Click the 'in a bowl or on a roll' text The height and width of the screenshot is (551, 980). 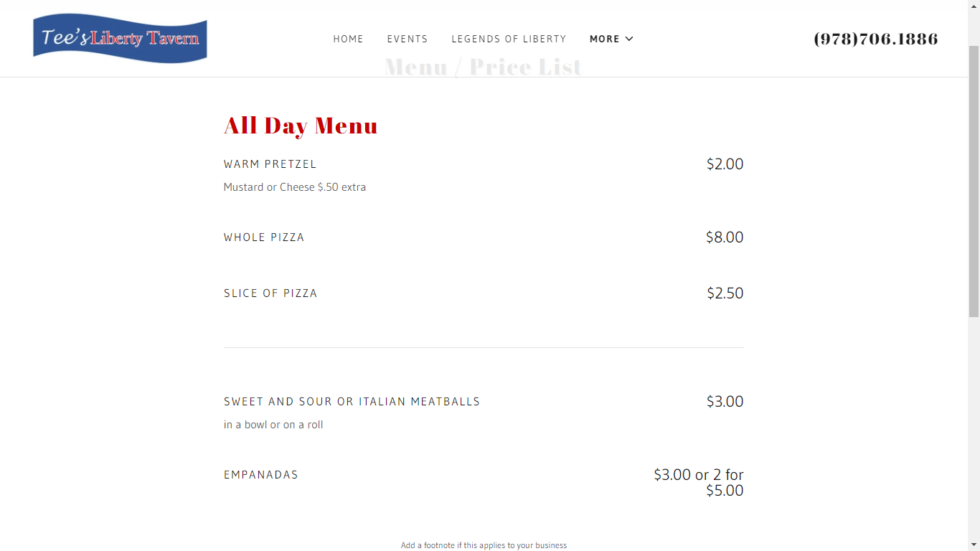point(273,425)
